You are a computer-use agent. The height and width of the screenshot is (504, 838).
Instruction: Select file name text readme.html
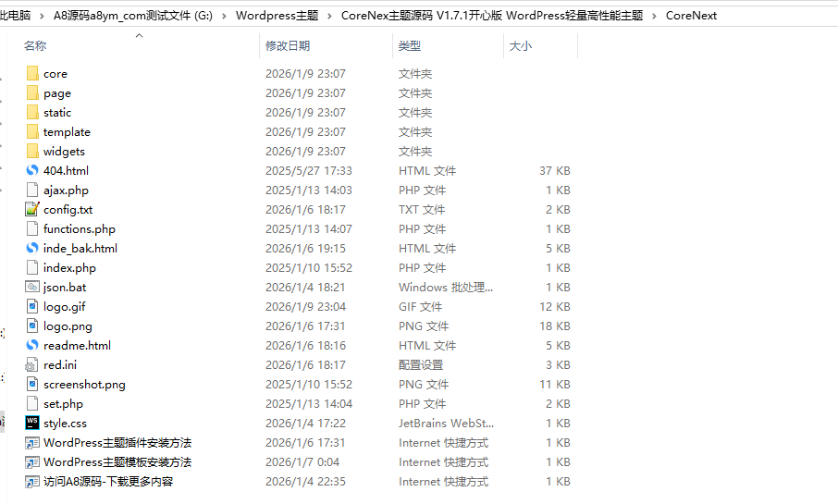point(77,345)
